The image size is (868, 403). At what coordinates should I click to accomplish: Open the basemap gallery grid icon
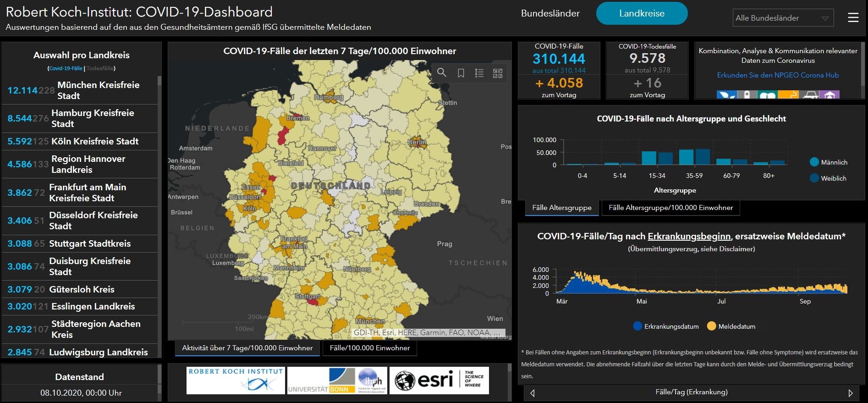coord(497,73)
